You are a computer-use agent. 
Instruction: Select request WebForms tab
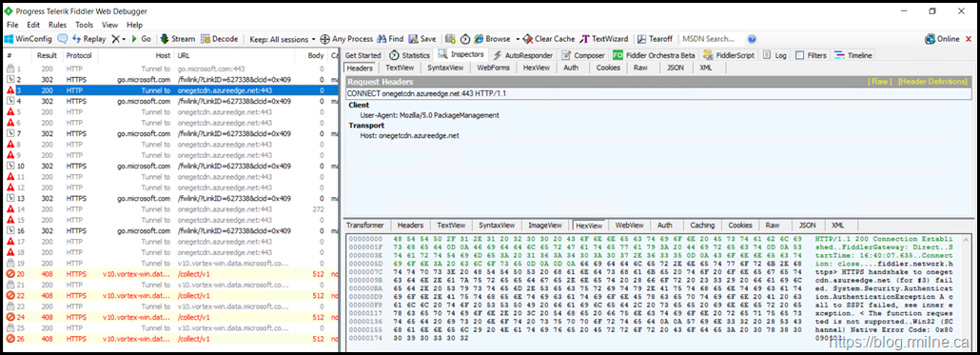(494, 68)
